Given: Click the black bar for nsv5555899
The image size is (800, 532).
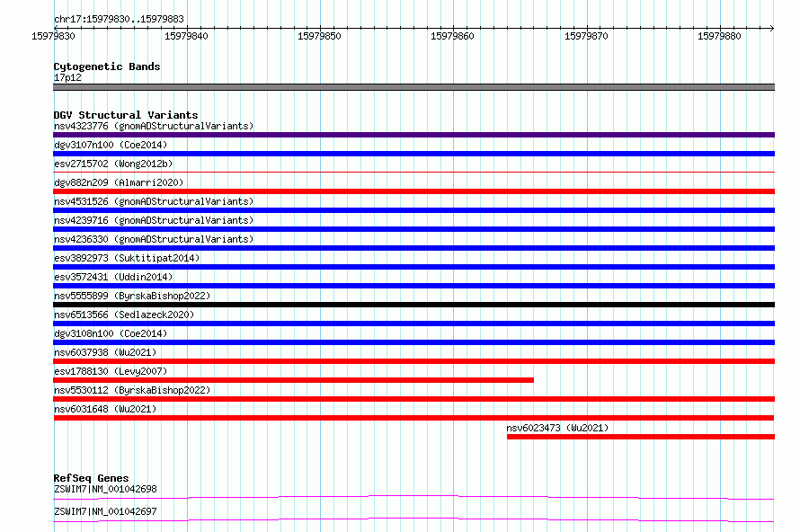Looking at the screenshot, I should click(x=413, y=305).
